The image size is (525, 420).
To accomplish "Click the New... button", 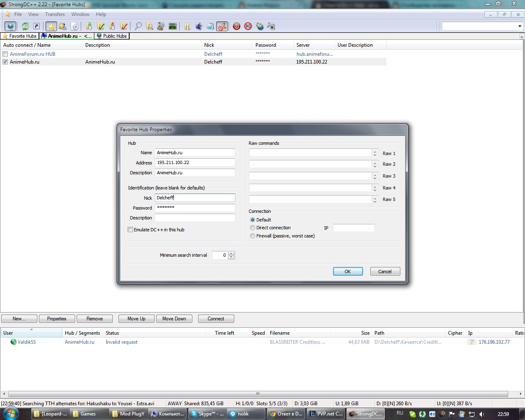I will coord(19,319).
